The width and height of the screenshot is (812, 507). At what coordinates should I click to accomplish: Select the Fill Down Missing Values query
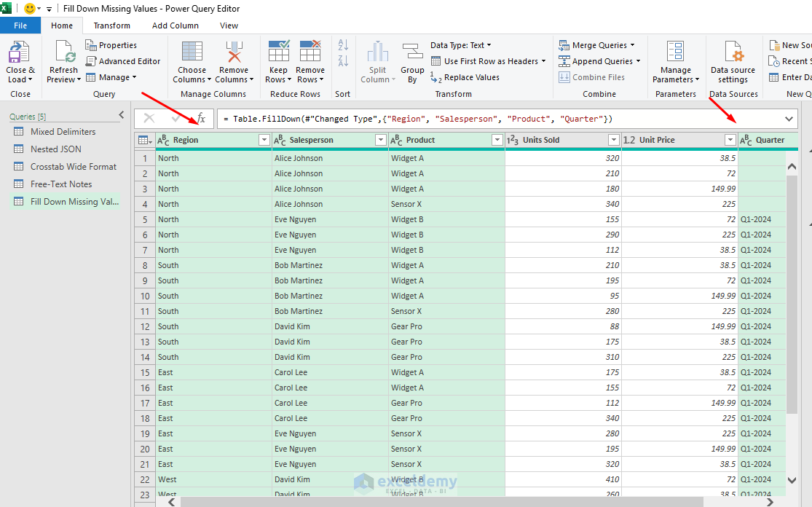(66, 202)
